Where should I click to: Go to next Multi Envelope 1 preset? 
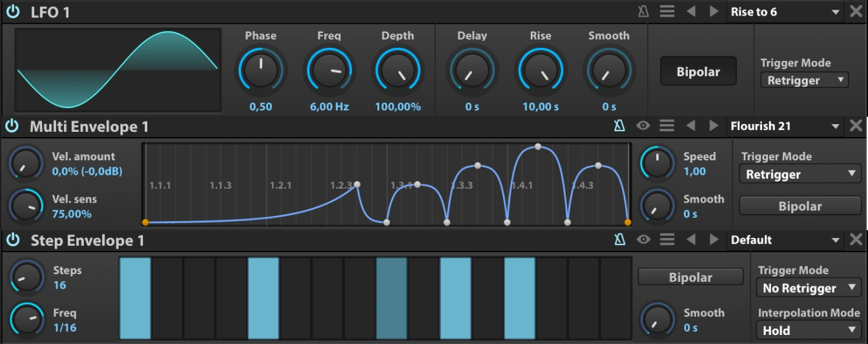pos(714,125)
